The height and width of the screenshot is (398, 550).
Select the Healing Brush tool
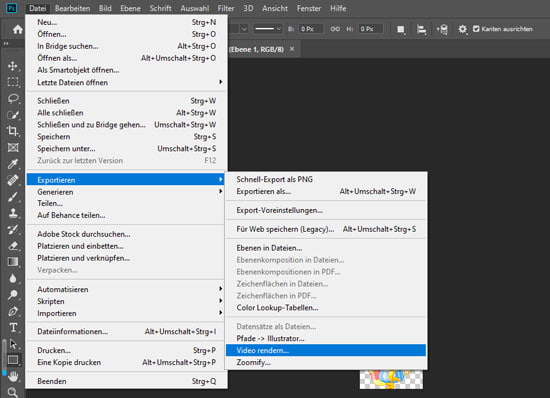pos(13,180)
